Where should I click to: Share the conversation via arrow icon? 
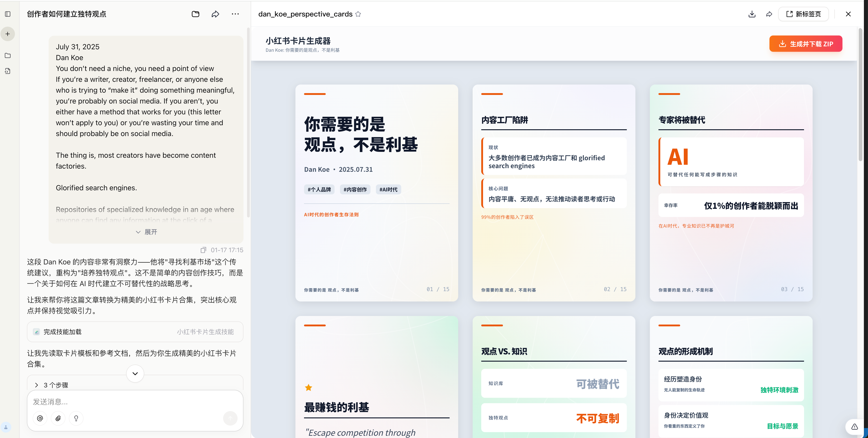click(x=215, y=14)
